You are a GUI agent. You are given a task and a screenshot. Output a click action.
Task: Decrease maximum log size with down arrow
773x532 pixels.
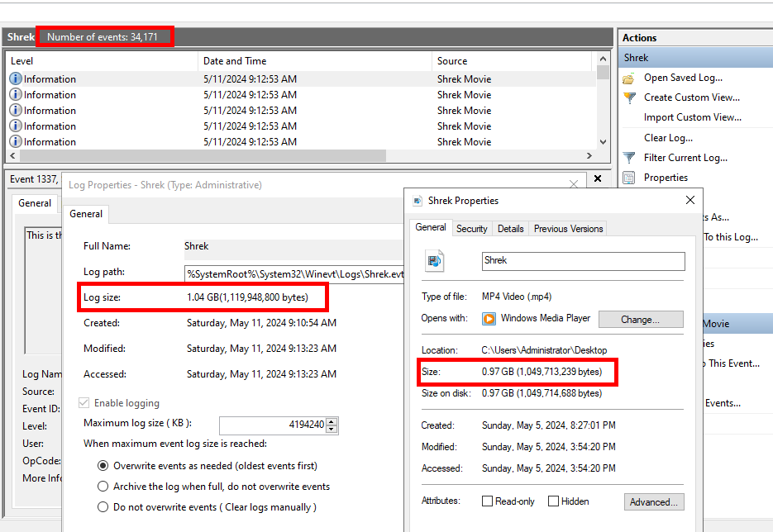point(332,429)
